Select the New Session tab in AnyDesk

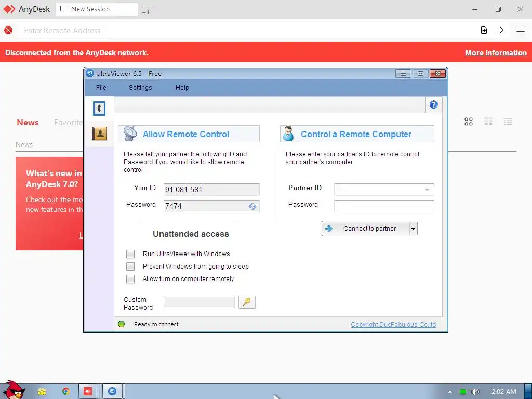[96, 9]
